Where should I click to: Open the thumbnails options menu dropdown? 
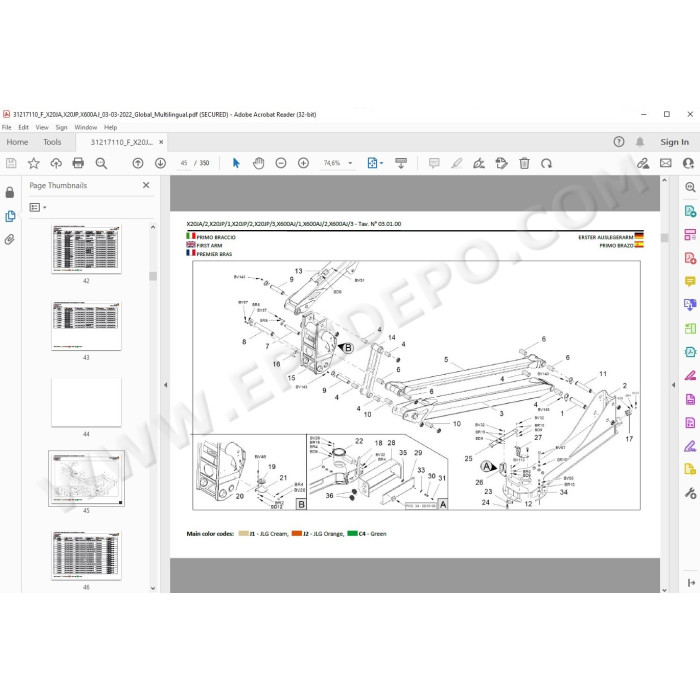(38, 208)
